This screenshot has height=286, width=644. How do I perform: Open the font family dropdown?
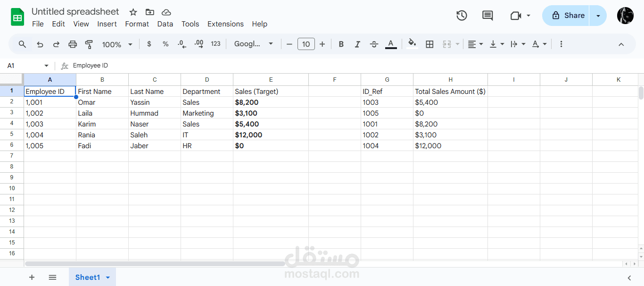coord(254,44)
